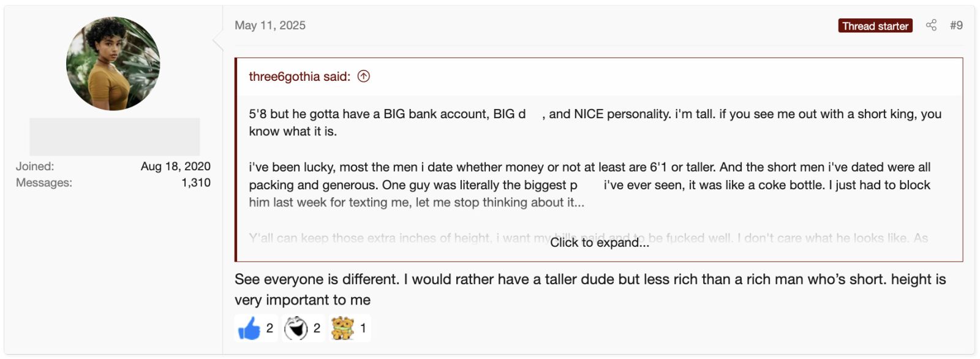View the thumbs up reaction count of 2
Viewport: 980px width, 359px height.
(269, 328)
